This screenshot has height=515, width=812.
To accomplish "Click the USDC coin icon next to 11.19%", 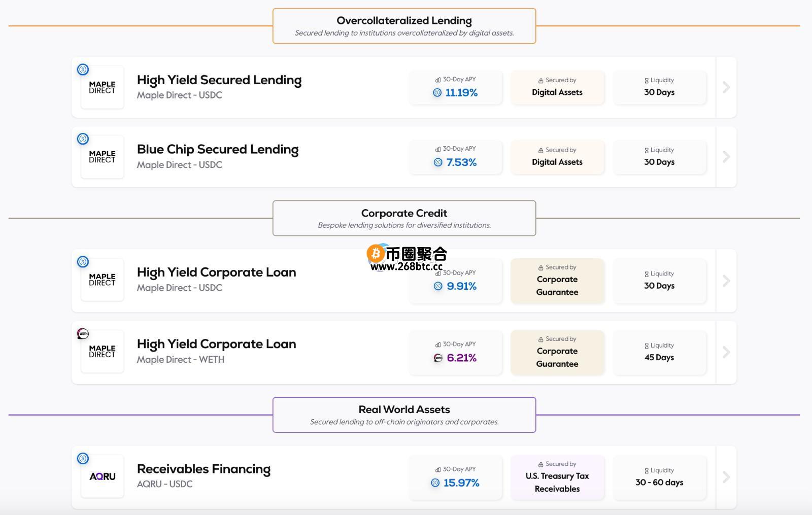I will click(437, 93).
